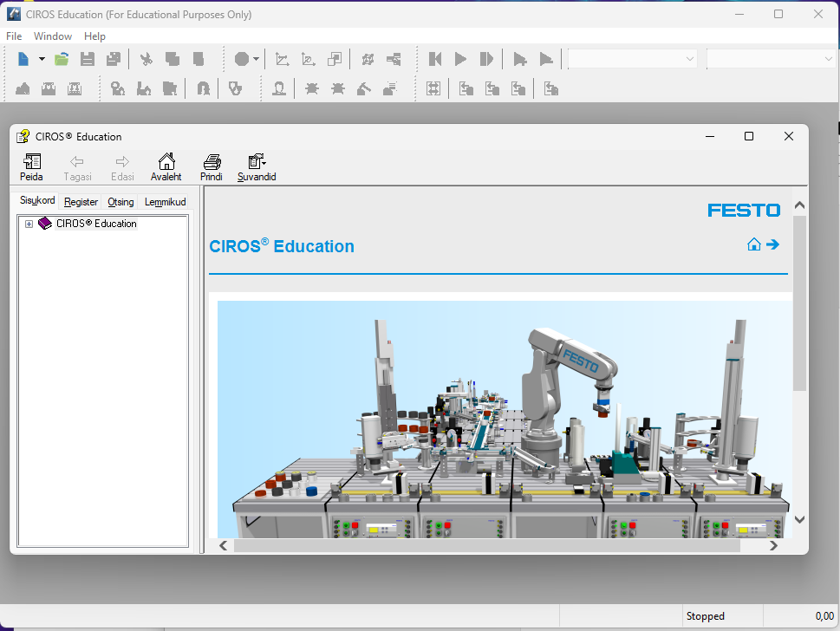Click the shield toolbar icon
The image size is (840, 631).
pos(235,88)
